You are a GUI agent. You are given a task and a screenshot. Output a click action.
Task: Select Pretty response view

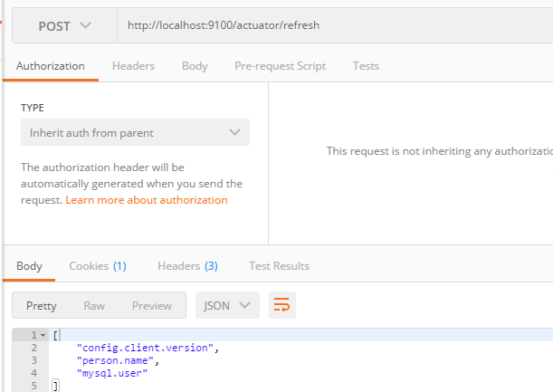pos(42,306)
